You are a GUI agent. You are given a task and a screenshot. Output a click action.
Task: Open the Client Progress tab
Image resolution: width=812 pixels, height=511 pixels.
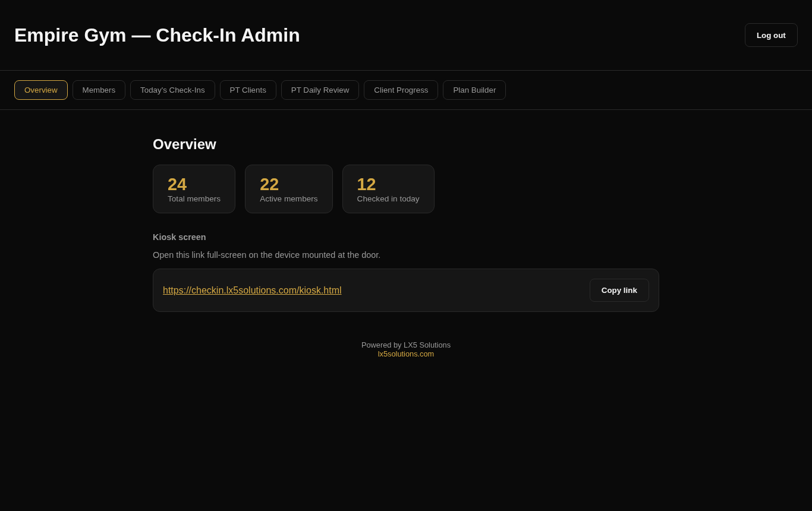pyautogui.click(x=401, y=90)
